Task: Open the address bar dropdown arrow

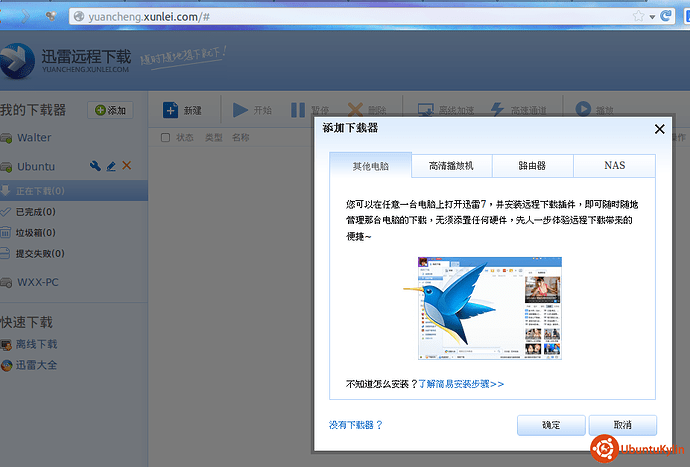Action: coord(652,17)
